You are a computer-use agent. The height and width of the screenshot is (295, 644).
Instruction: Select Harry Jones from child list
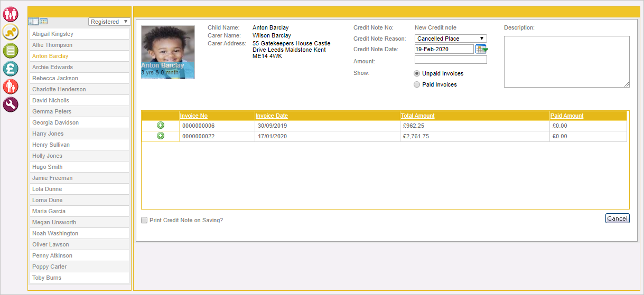79,134
